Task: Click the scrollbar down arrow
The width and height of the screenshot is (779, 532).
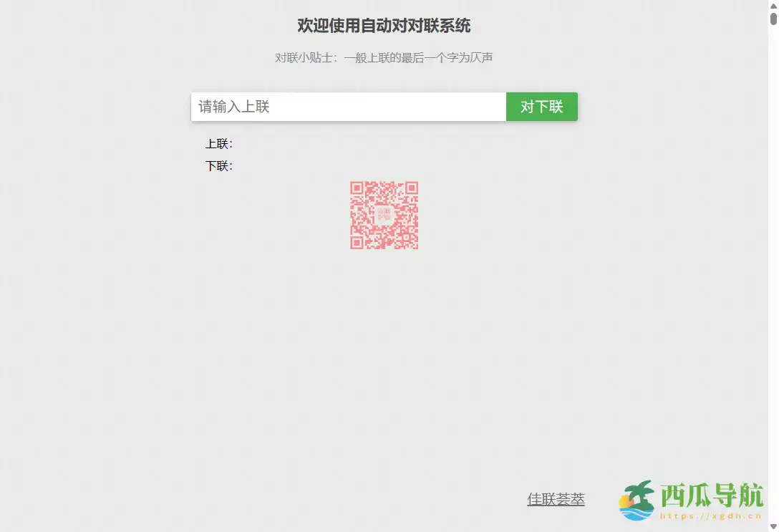Action: point(773,526)
